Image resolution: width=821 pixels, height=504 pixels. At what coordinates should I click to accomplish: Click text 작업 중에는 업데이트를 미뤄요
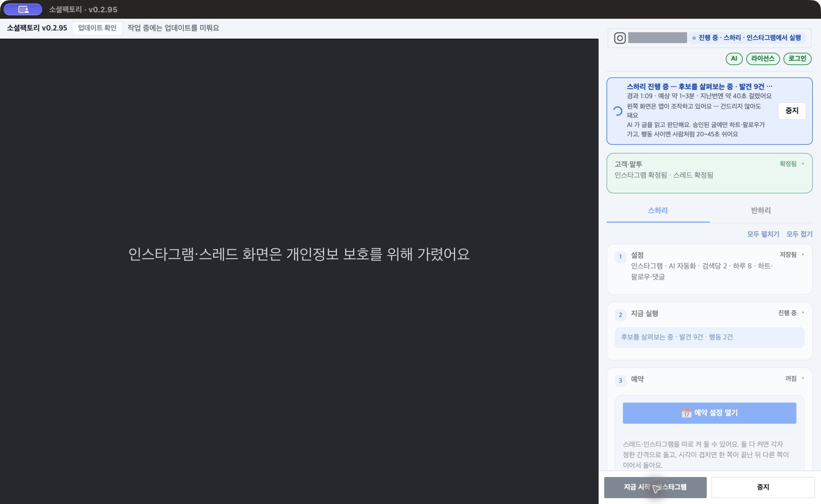pos(173,28)
